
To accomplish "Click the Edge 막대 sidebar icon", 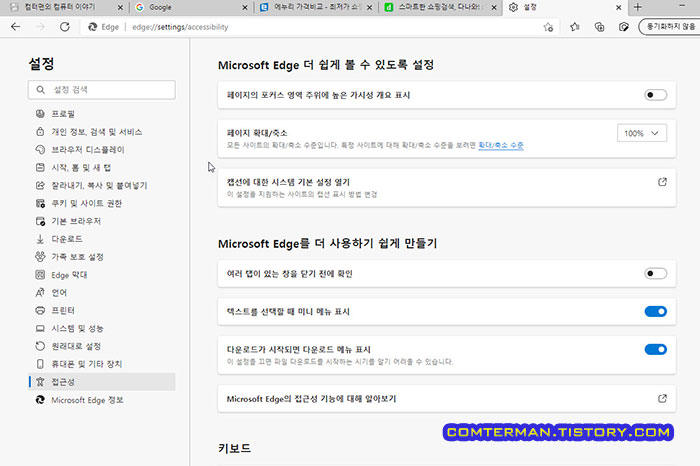I will [40, 275].
